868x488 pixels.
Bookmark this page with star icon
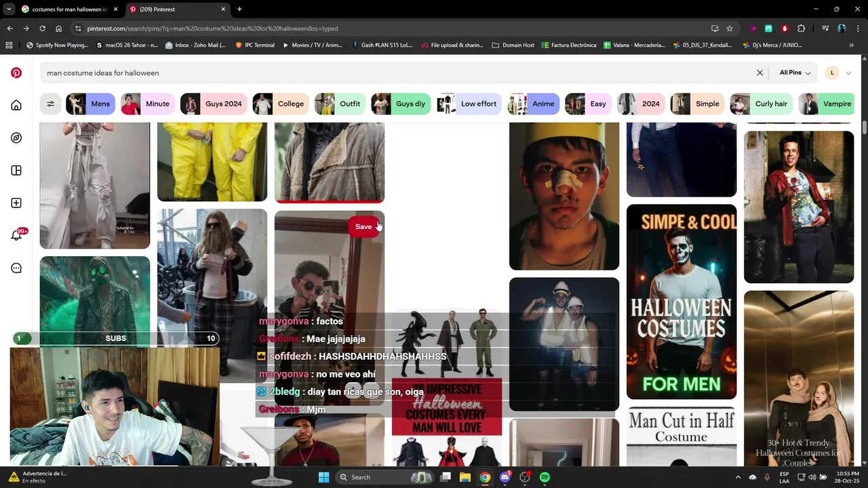[x=730, y=28]
